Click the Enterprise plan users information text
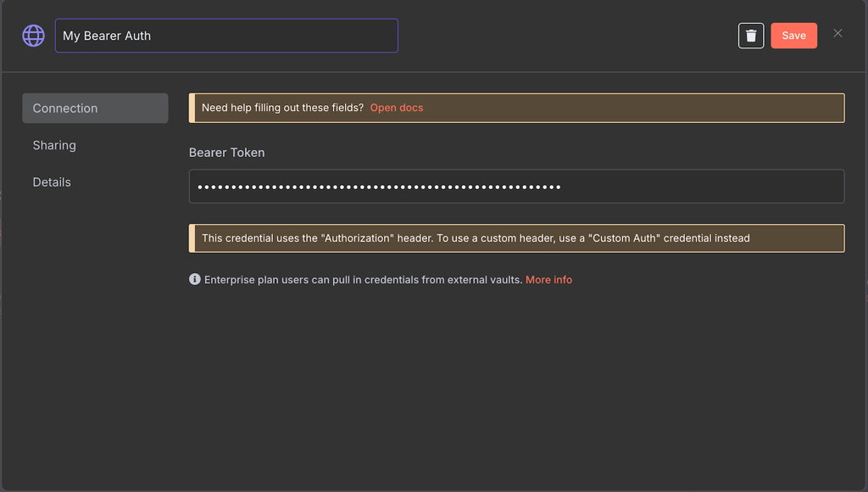The height and width of the screenshot is (492, 868). pyautogui.click(x=363, y=280)
